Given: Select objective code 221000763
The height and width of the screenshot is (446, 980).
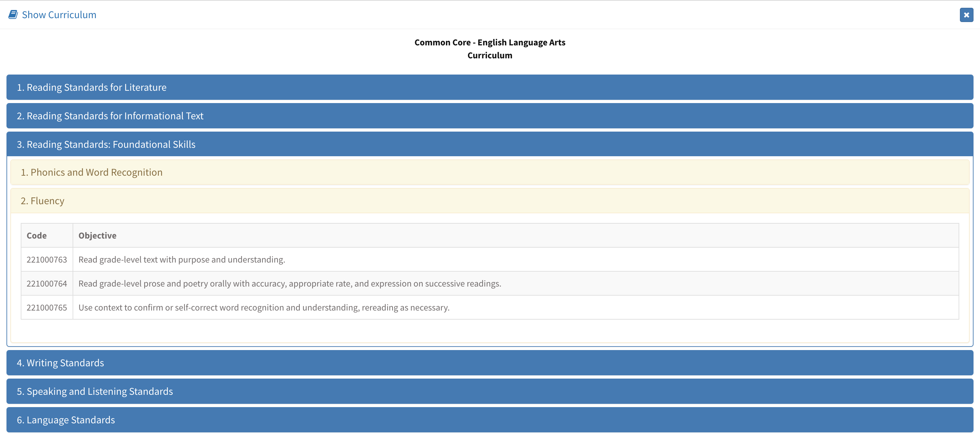Looking at the screenshot, I should 46,260.
